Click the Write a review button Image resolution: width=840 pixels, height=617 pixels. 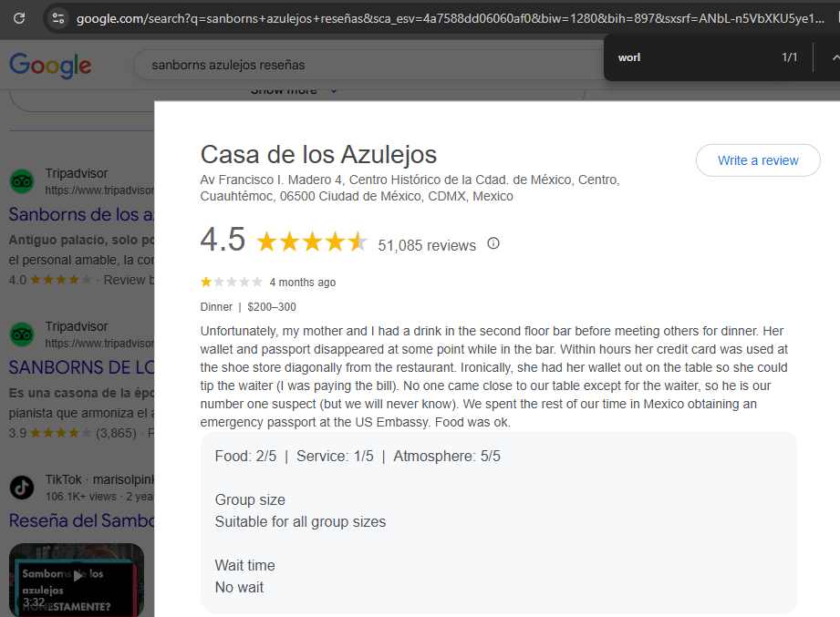[758, 160]
